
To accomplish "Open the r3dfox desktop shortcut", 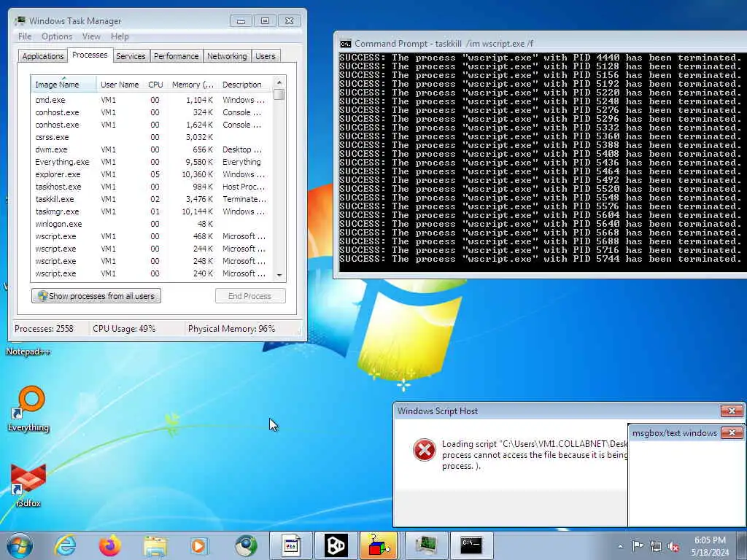I will [x=28, y=485].
